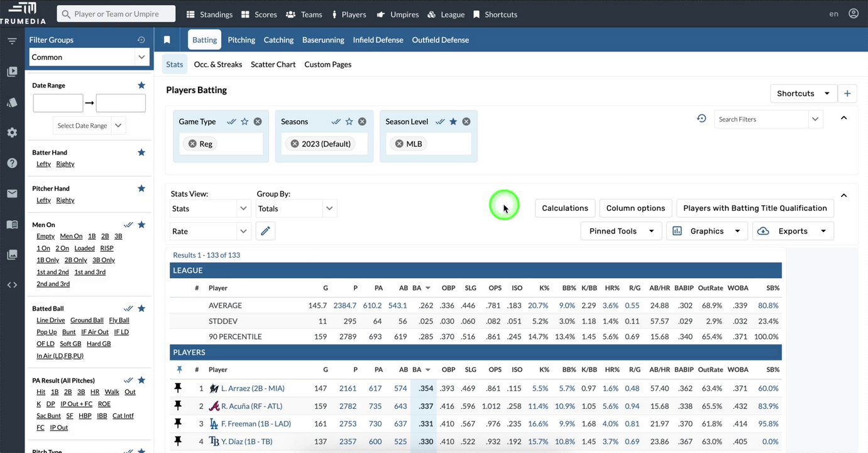Screen dimensions: 868x453
Task: Remove the Game Type filter with X icon
Action: (258, 121)
